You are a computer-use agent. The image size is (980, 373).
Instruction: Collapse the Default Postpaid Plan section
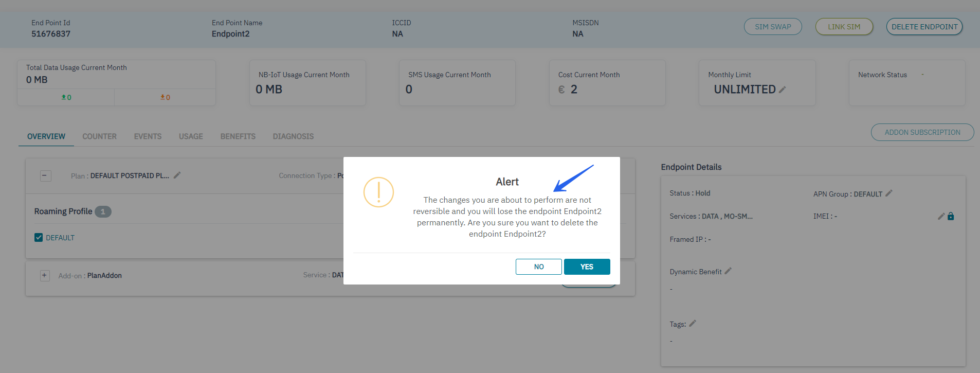point(45,175)
